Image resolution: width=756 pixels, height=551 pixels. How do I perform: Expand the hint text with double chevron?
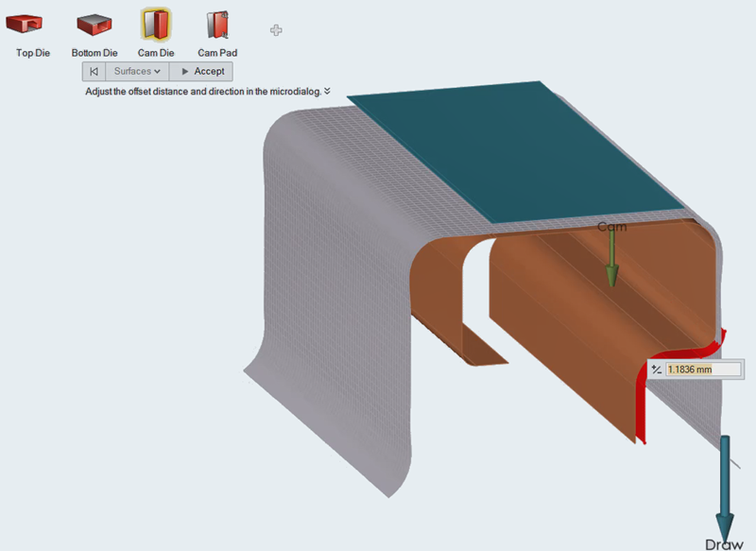click(x=327, y=92)
